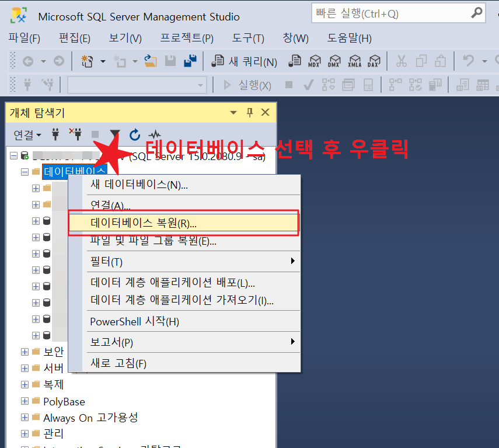Screen dimensions: 499x448
Task: Click the Parse checkmark icon
Action: 308,85
